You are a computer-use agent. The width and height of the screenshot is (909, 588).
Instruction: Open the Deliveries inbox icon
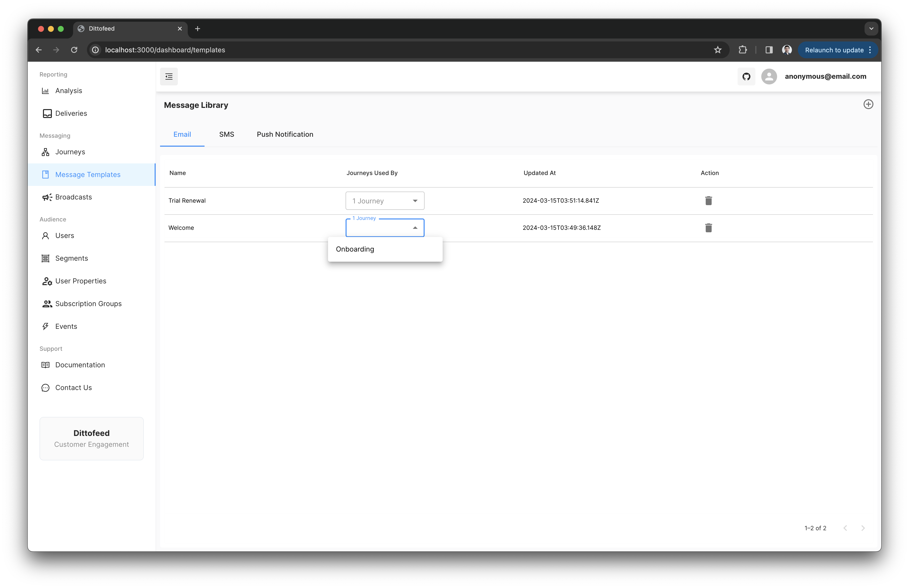point(47,113)
